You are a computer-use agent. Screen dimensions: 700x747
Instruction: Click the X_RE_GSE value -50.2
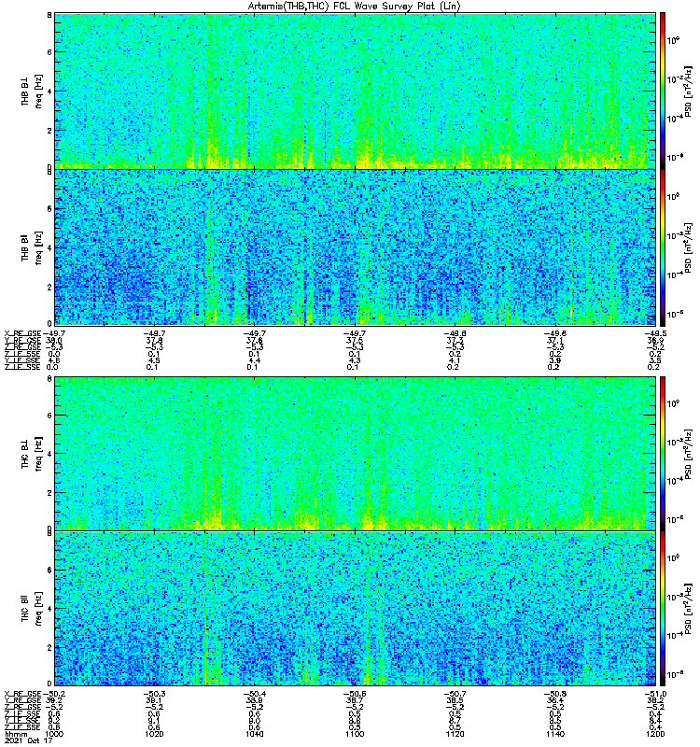coord(53,694)
